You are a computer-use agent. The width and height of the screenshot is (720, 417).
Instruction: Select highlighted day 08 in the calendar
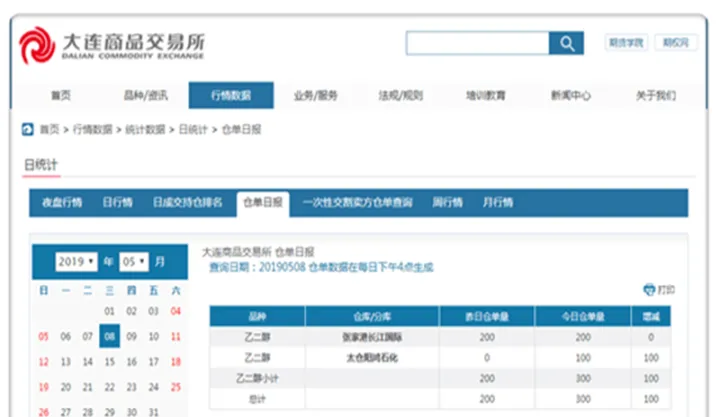[110, 336]
